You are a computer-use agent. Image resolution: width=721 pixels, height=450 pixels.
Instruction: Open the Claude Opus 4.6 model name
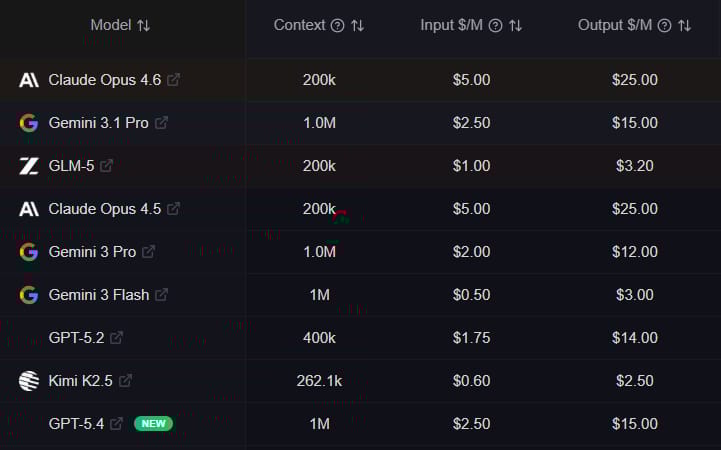coord(105,80)
